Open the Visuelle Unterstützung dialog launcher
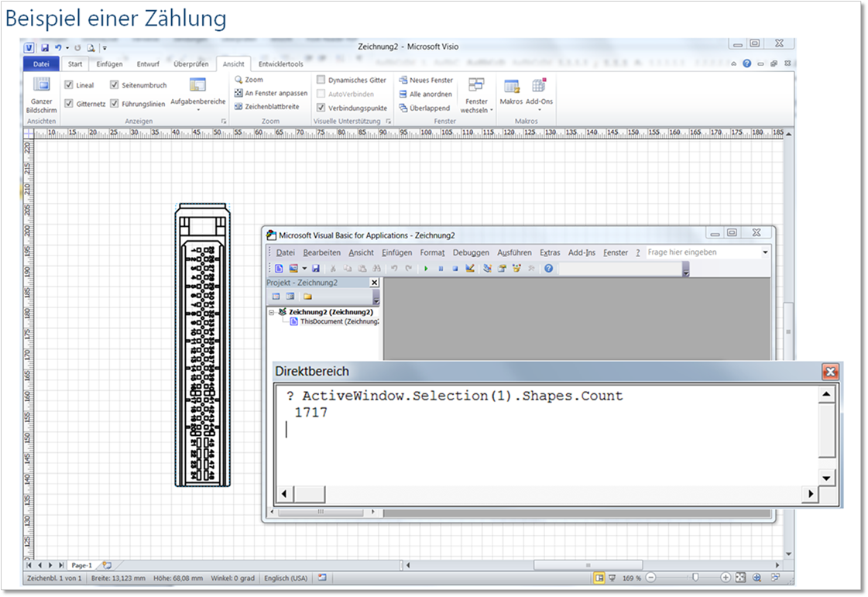The image size is (868, 597). 389,122
